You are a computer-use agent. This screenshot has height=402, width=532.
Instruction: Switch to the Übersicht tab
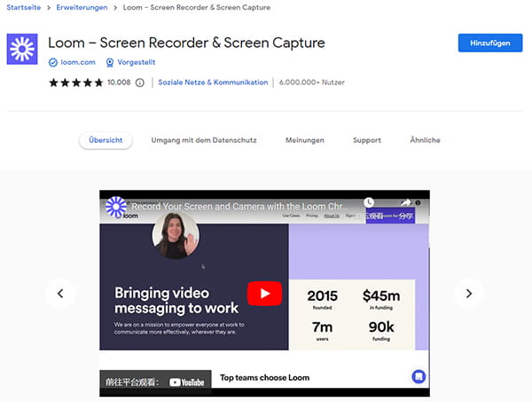coord(106,140)
